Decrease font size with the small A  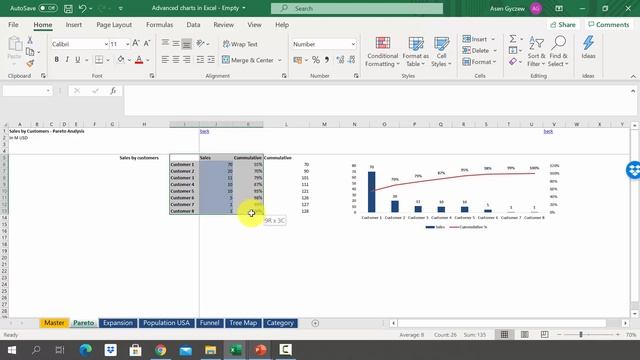(x=147, y=44)
